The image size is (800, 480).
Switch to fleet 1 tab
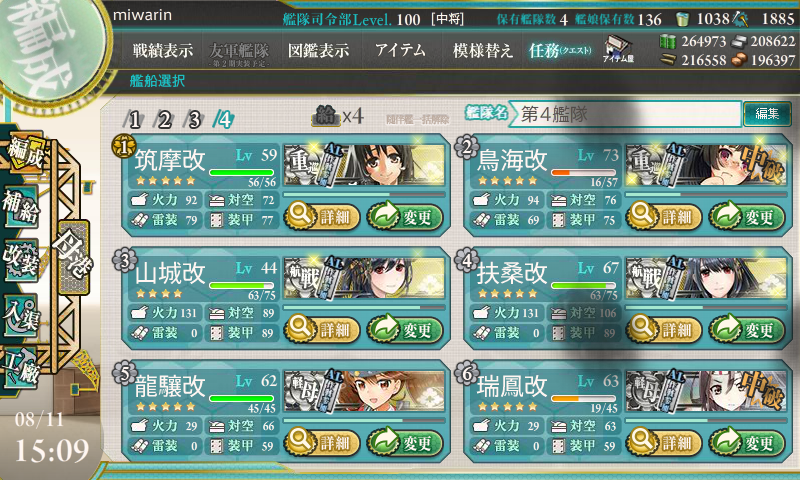[133, 120]
